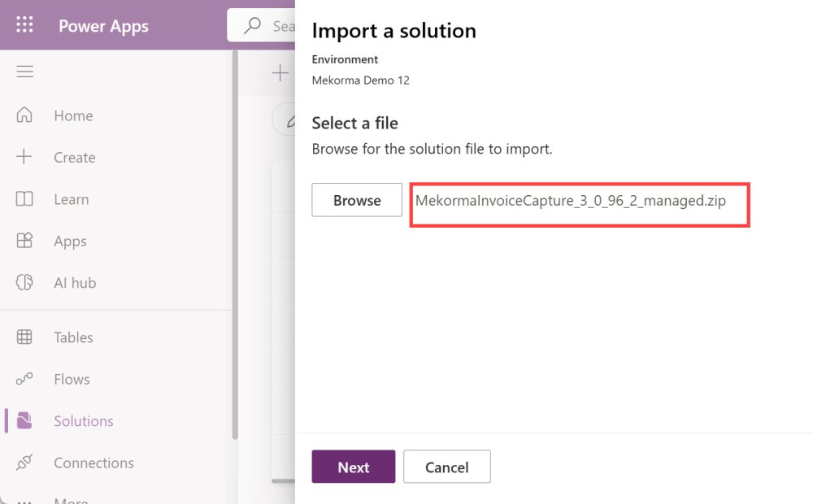Open Solutions in the sidebar
The height and width of the screenshot is (504, 813).
83,421
